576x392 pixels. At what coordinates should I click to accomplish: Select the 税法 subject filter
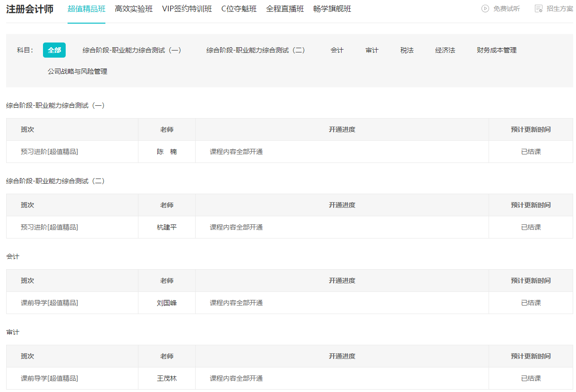tap(406, 49)
